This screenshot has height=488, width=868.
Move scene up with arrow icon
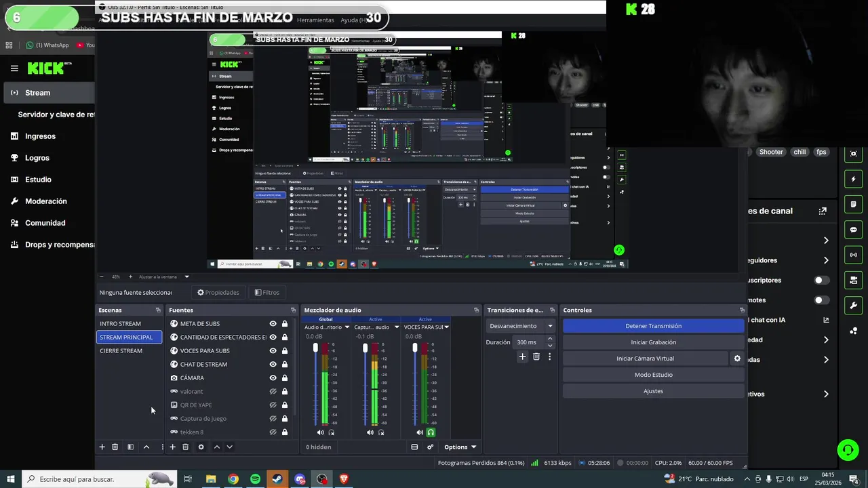[146, 447]
